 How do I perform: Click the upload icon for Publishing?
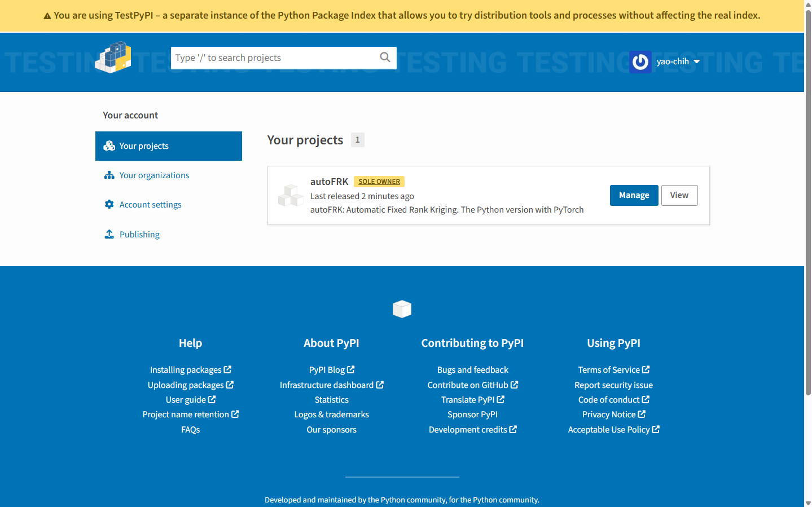[109, 234]
